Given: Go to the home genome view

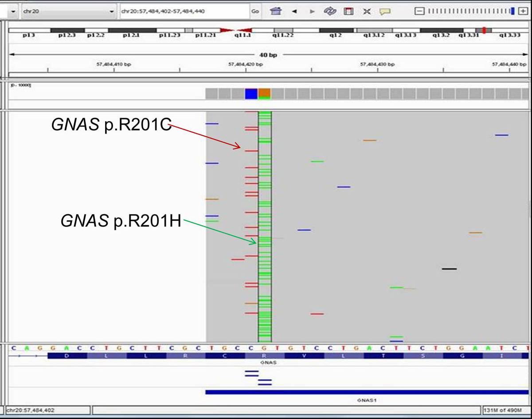Looking at the screenshot, I should pos(276,11).
